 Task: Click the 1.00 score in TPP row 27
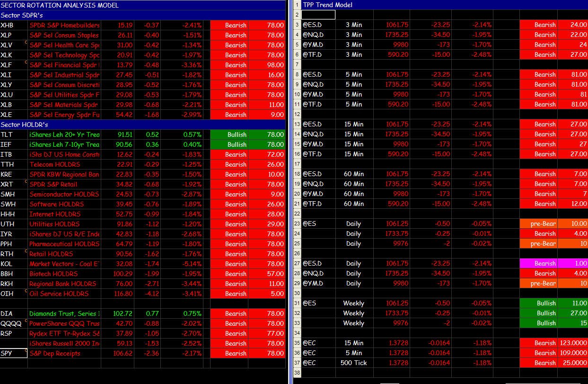(x=573, y=263)
